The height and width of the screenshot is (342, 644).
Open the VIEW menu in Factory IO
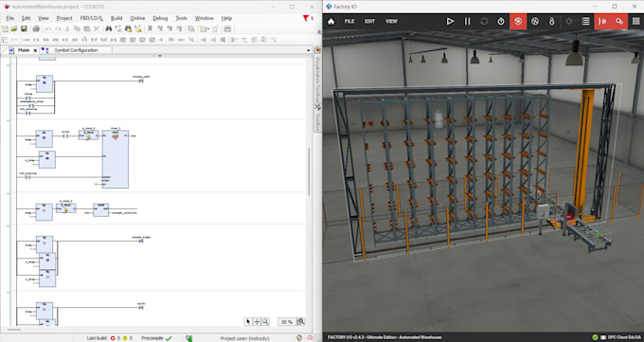[391, 21]
